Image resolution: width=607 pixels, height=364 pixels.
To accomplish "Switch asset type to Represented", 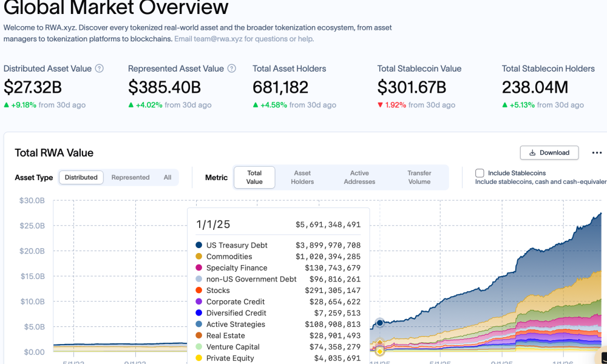I will pos(131,178).
